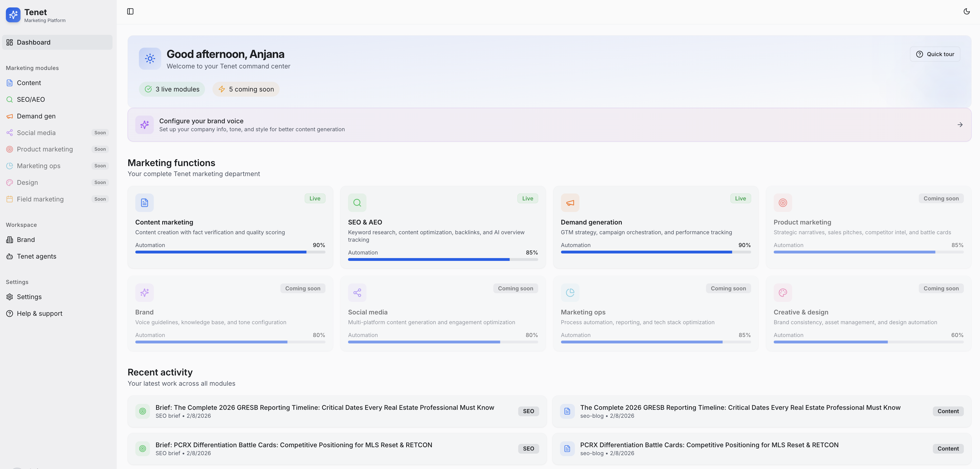Open the PCRX Battle Cards SEO brief
Viewport: 980px width, 469px height.
click(x=293, y=445)
